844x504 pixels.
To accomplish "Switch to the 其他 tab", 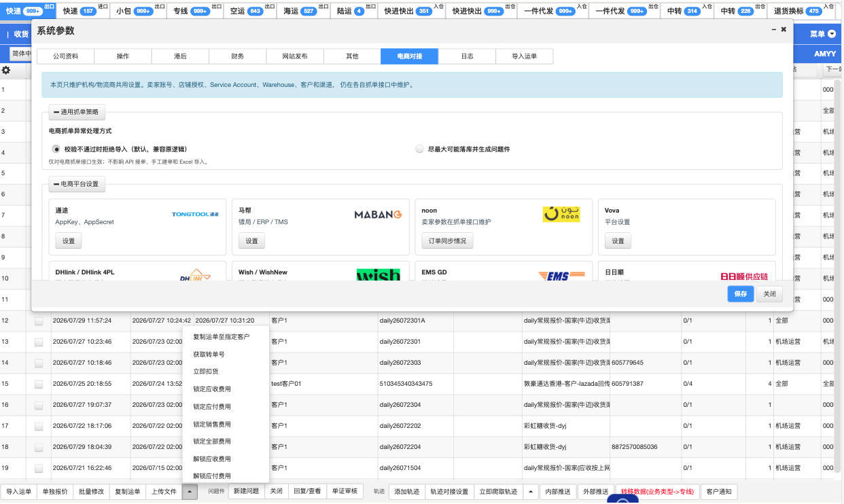I will (352, 56).
